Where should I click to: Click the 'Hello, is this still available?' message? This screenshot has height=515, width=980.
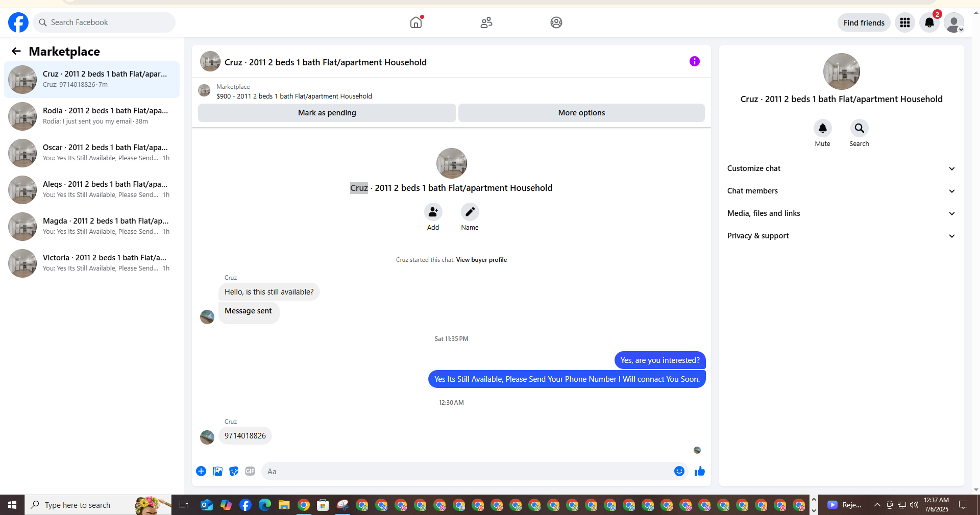pyautogui.click(x=269, y=292)
